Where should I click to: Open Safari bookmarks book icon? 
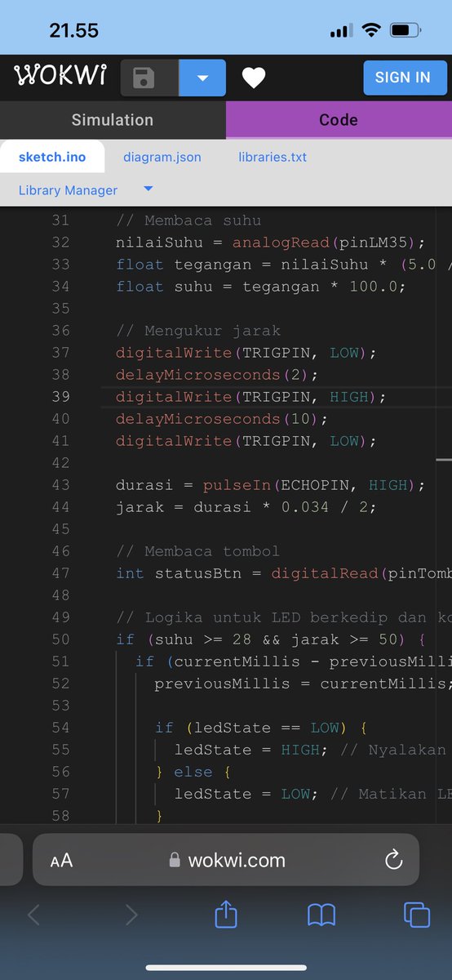(x=321, y=915)
